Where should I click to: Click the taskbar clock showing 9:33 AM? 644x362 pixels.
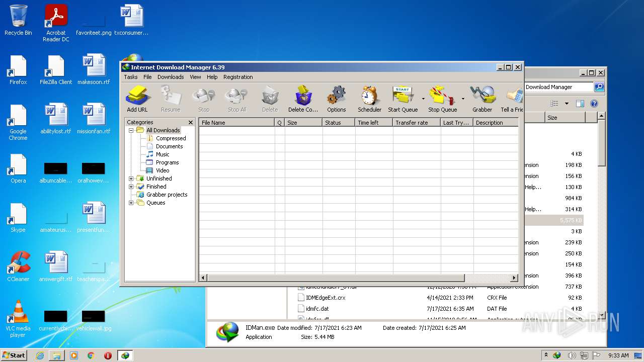tap(618, 355)
